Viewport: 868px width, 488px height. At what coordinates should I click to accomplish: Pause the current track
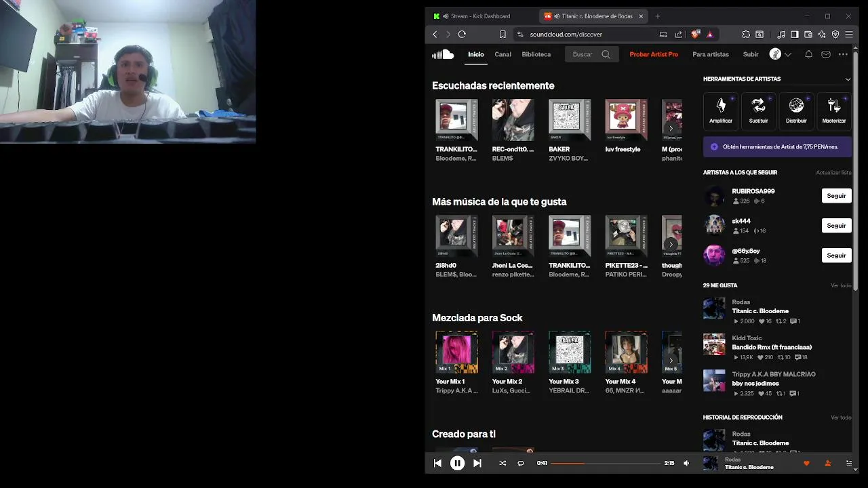point(457,463)
